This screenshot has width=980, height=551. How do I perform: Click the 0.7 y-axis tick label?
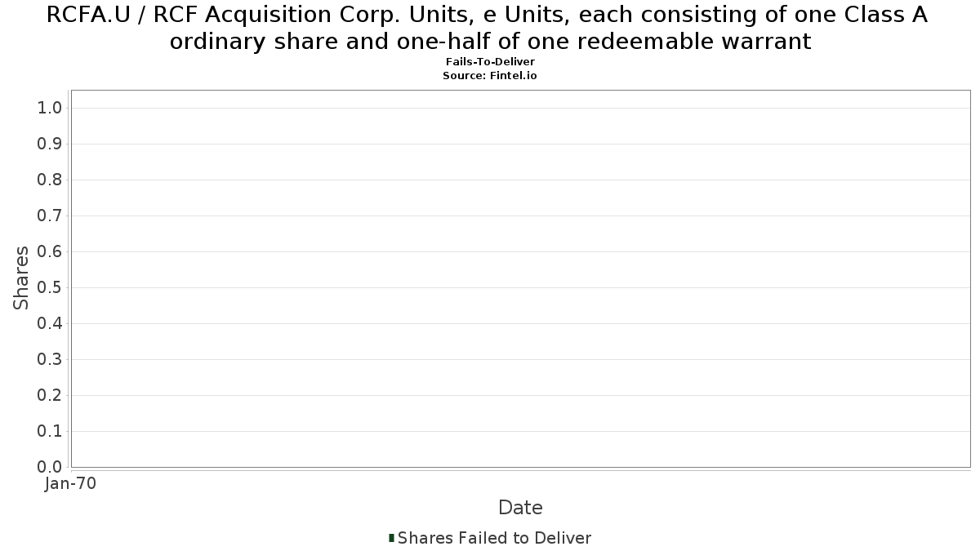(51, 216)
